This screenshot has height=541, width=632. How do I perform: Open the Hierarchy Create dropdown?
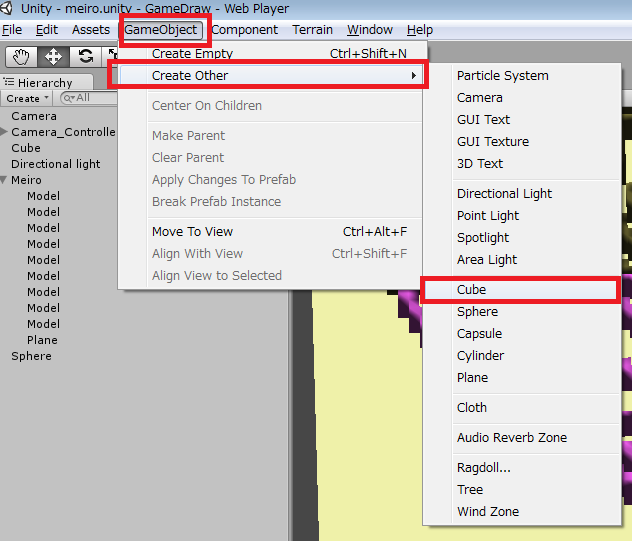[27, 98]
